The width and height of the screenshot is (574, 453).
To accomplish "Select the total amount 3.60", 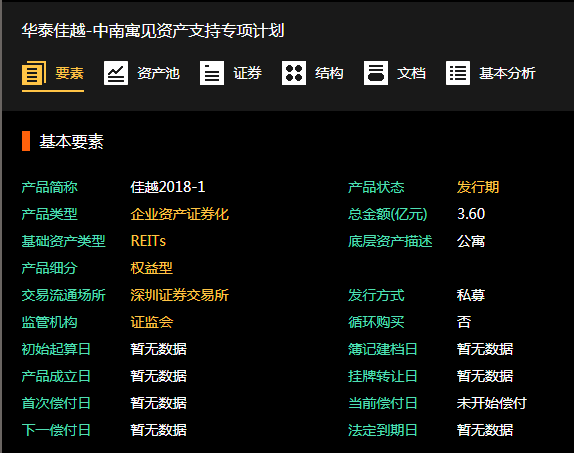I will 471,214.
